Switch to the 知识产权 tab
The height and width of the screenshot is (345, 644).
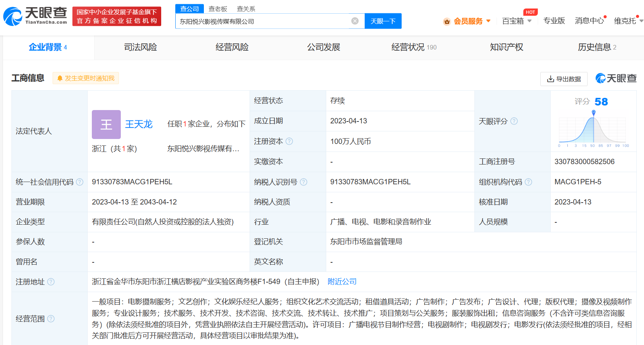[506, 47]
